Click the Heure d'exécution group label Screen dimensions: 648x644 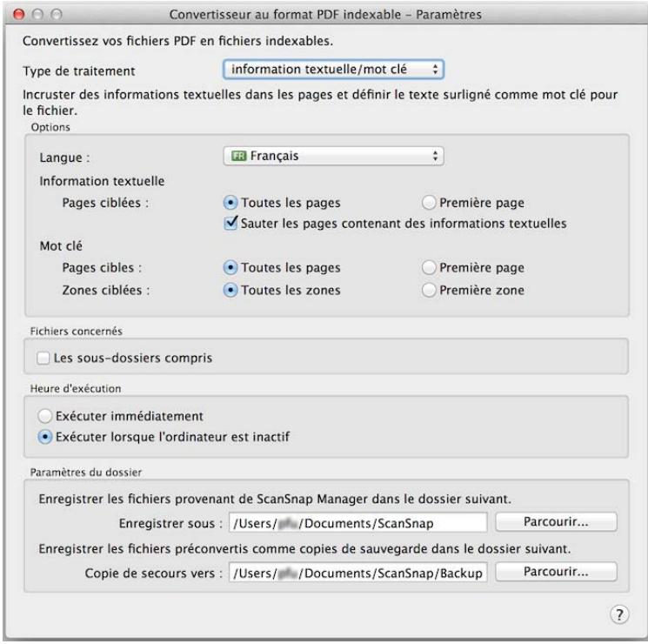(75, 389)
